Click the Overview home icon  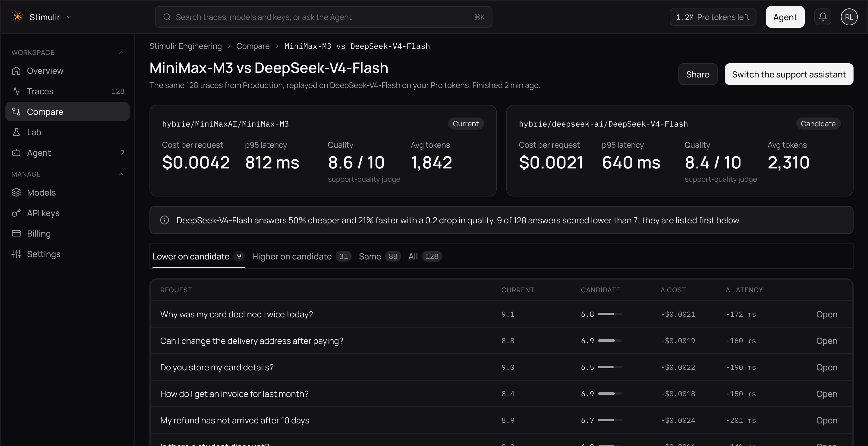click(x=16, y=71)
